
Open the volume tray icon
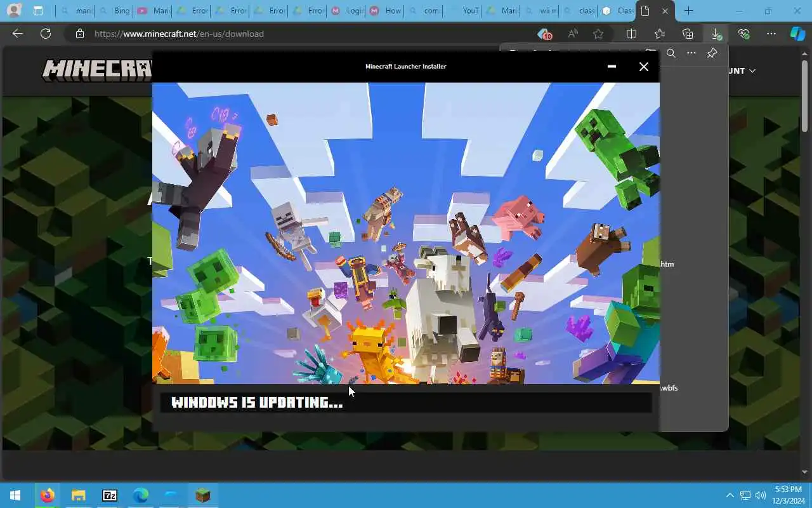(761, 495)
